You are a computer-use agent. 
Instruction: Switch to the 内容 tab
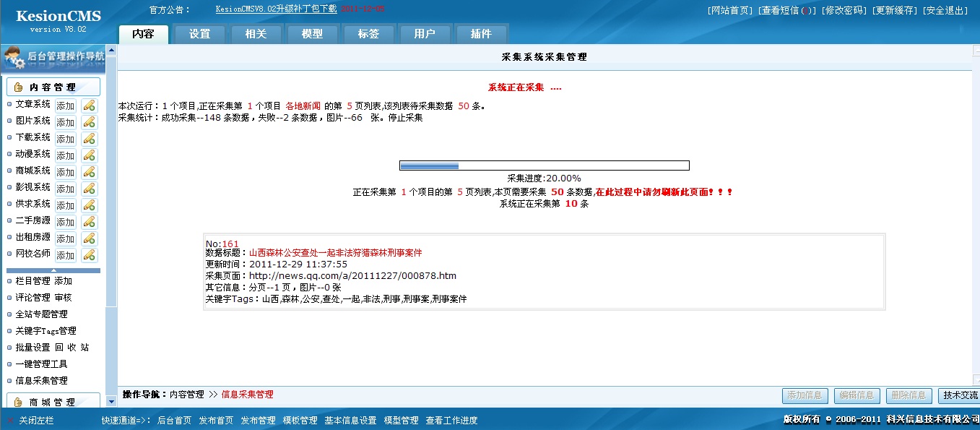(x=143, y=34)
